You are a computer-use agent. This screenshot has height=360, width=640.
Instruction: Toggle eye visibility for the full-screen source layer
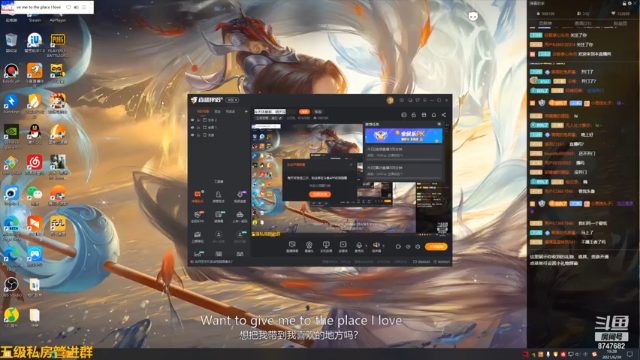click(193, 127)
